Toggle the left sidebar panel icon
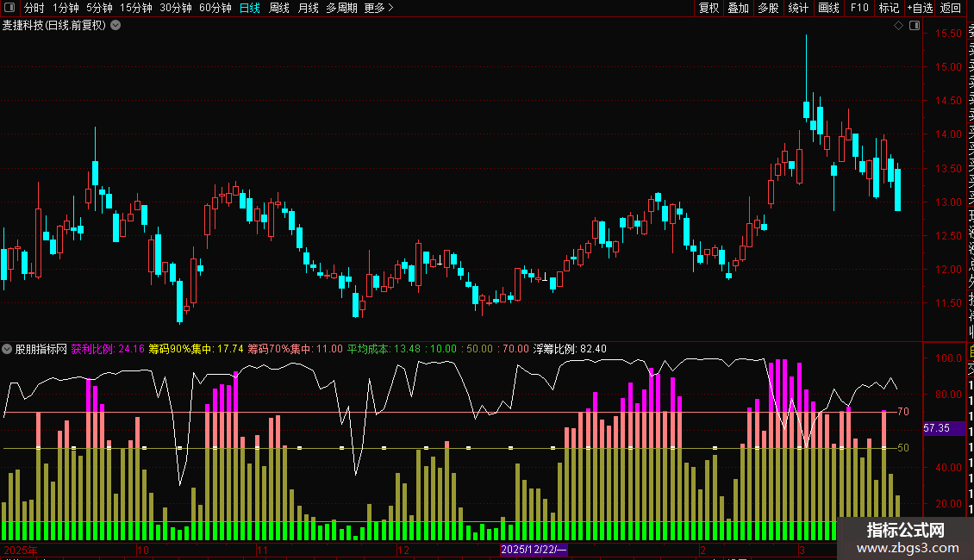Image resolution: width=974 pixels, height=560 pixels. pos(9,8)
